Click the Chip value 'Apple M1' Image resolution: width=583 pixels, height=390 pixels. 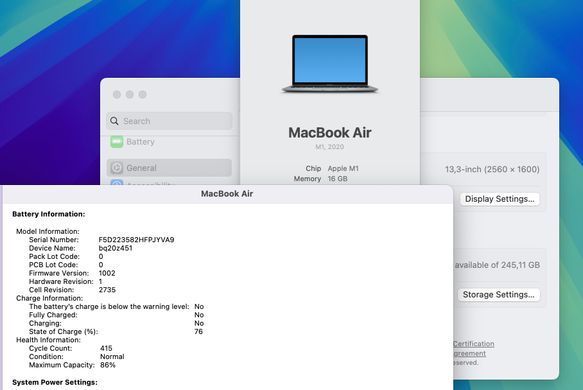click(x=343, y=168)
